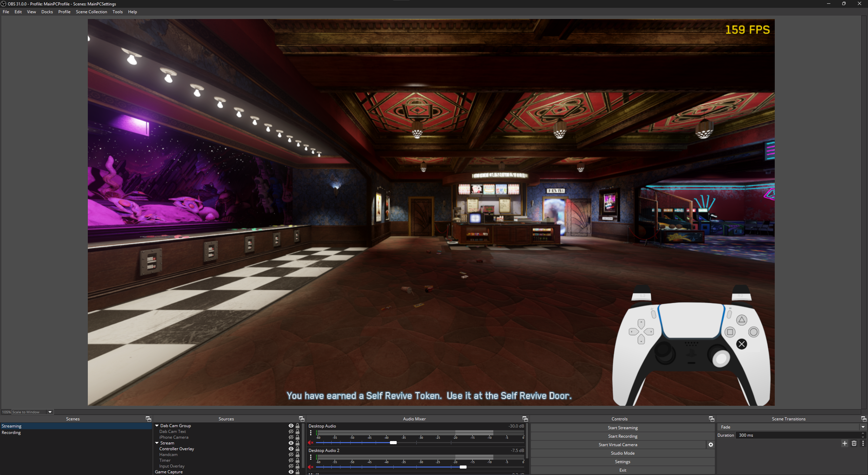Open the Scene Collection menu

tap(92, 12)
